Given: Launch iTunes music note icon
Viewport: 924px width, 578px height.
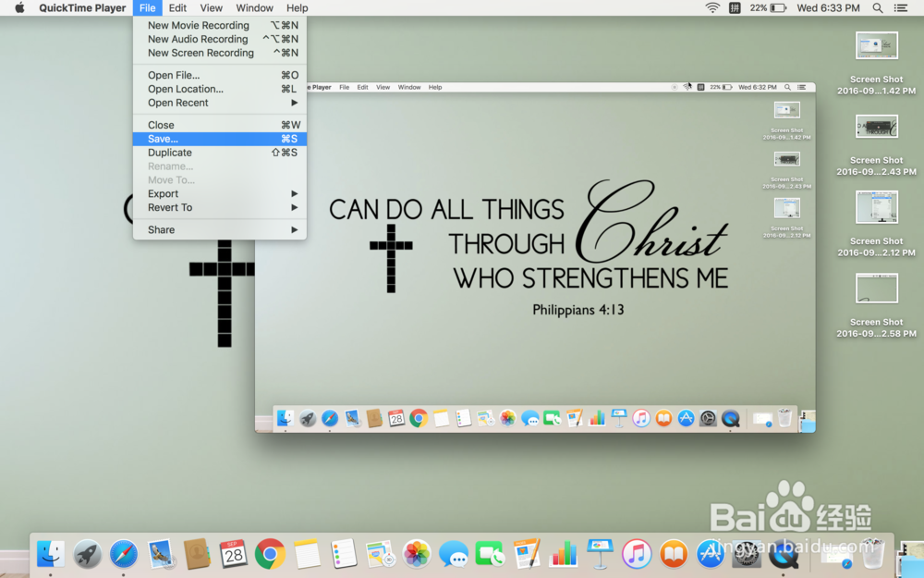Looking at the screenshot, I should coord(637,554).
